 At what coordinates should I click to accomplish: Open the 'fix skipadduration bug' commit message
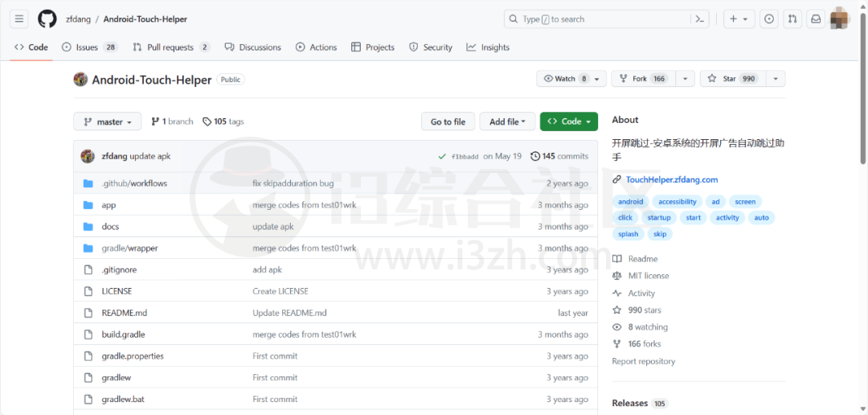click(x=293, y=183)
